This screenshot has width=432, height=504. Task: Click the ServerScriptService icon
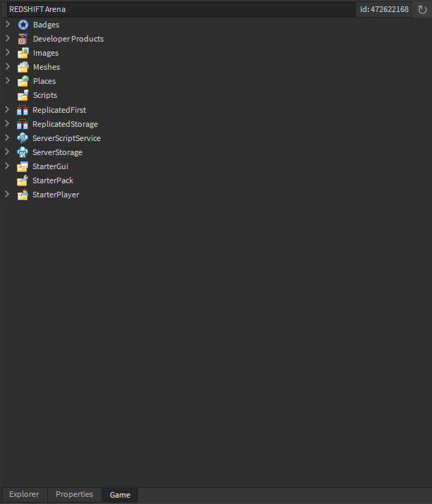[23, 138]
